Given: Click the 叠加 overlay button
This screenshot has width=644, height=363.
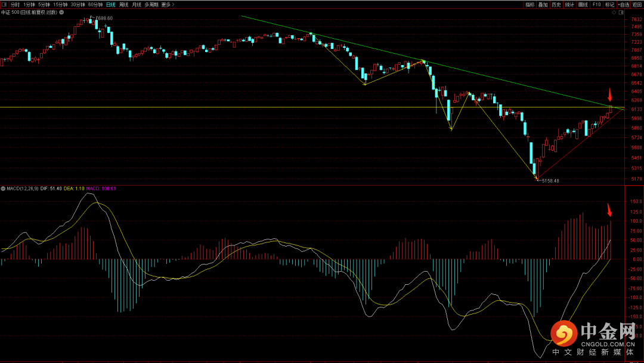Looking at the screenshot, I should point(543,4).
